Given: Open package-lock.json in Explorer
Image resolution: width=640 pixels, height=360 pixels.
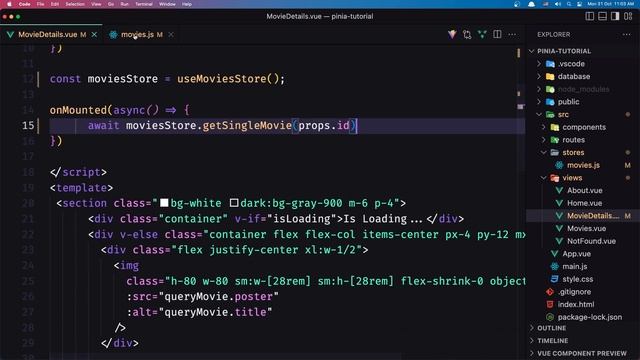Looking at the screenshot, I should [x=589, y=317].
